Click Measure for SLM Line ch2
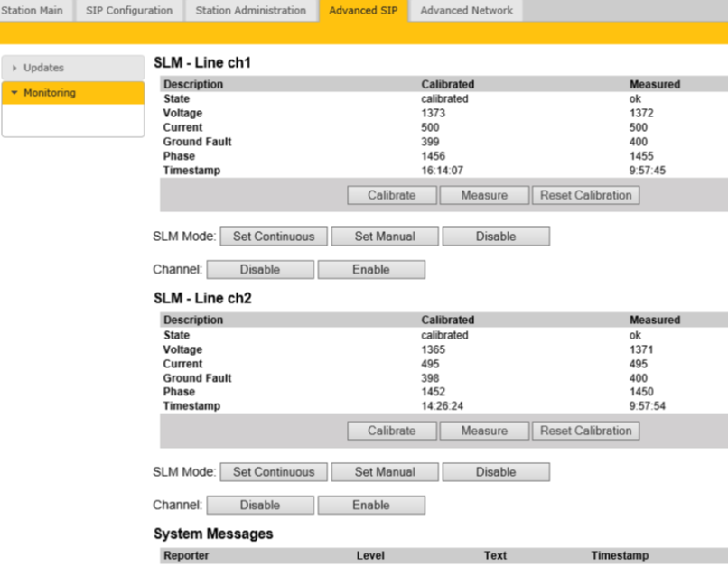The image size is (728, 567). [484, 431]
